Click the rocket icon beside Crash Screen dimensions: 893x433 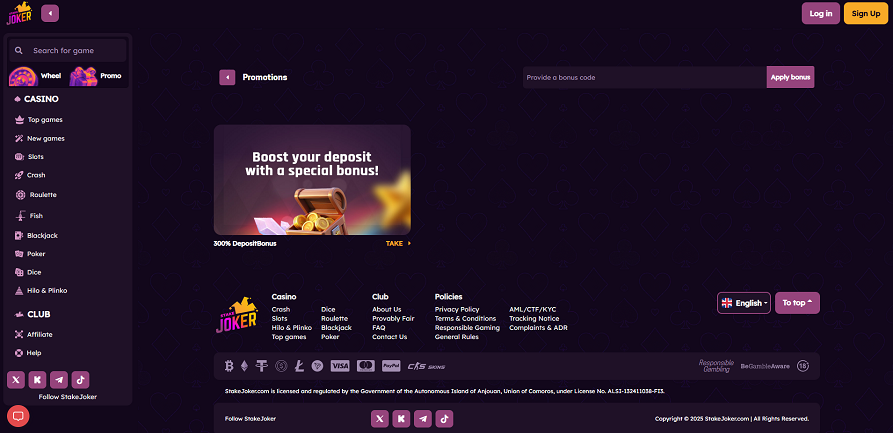tap(19, 175)
